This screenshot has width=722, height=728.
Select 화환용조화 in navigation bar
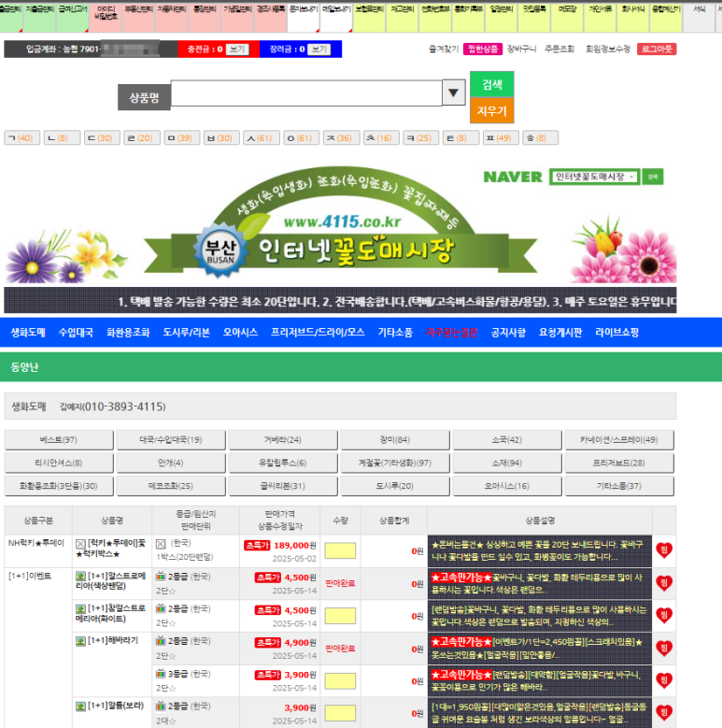[128, 333]
